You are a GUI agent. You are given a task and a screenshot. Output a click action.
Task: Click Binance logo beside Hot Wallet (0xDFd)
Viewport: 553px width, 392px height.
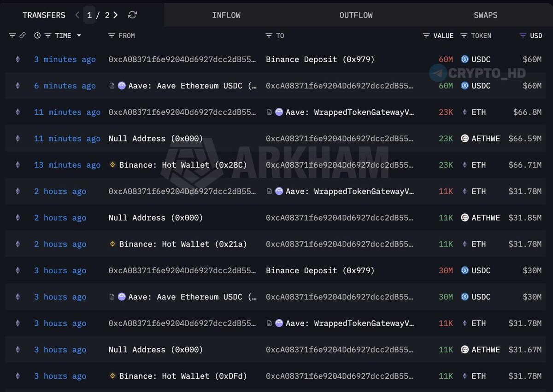[112, 376]
